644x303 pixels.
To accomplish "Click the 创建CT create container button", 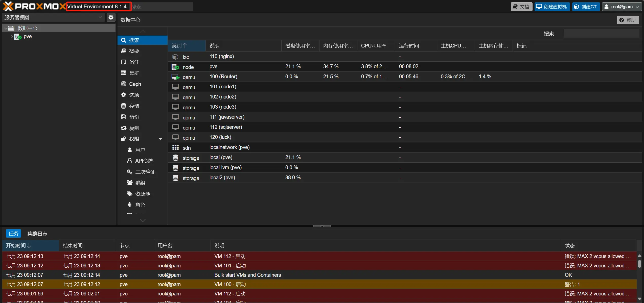I will point(586,7).
